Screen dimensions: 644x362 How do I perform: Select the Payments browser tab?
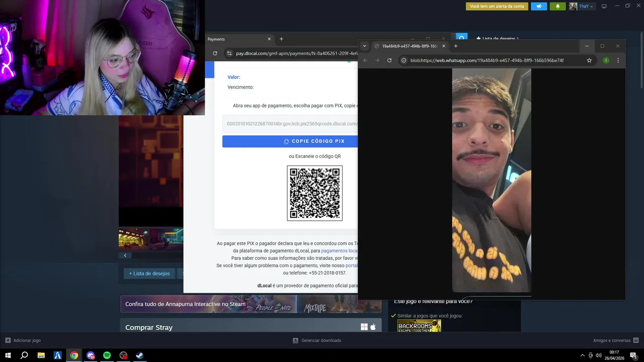tap(239, 39)
